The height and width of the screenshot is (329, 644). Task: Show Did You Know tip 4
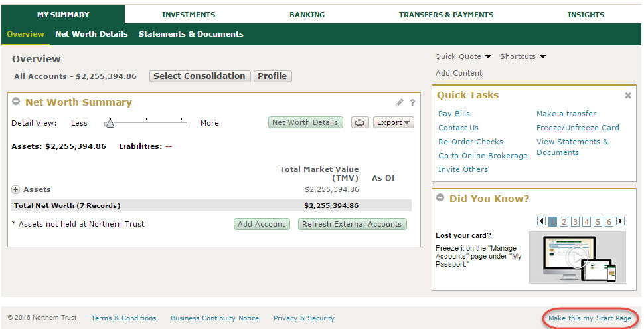pos(586,222)
